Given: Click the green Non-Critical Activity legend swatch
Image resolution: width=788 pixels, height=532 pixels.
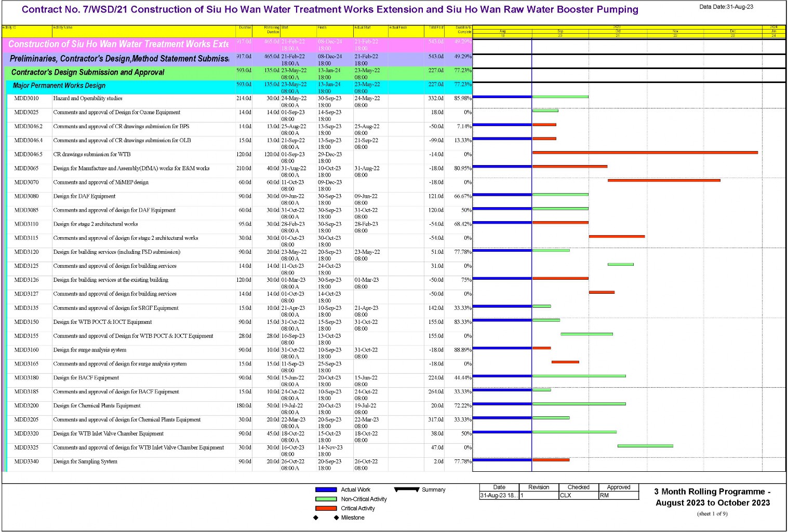Looking at the screenshot, I should click(326, 499).
